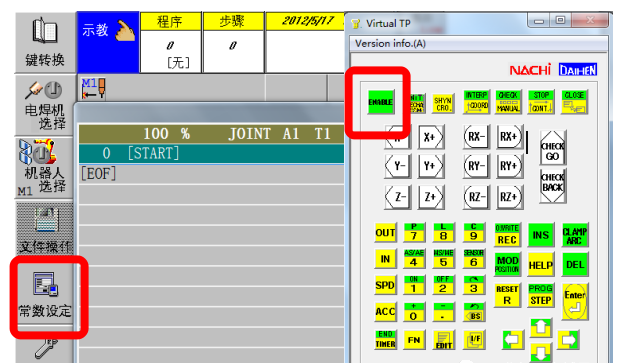
Task: Click the yellow HELP key
Action: tap(541, 265)
